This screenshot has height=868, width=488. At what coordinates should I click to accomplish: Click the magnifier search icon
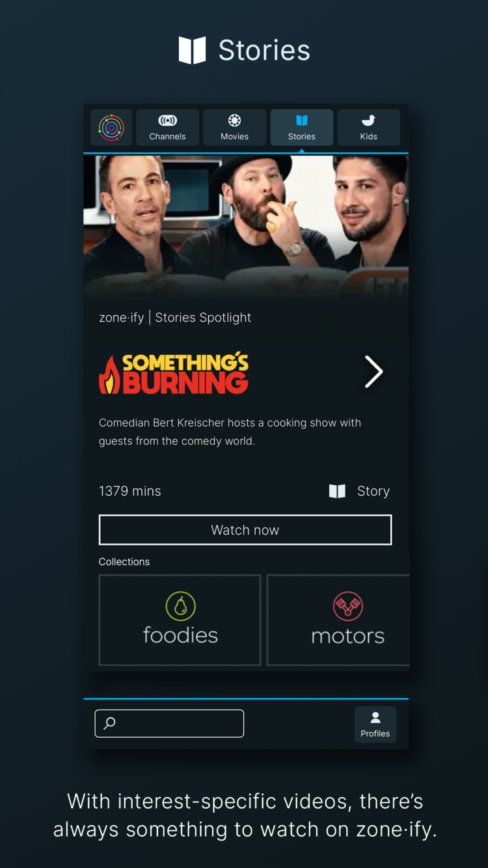click(110, 723)
